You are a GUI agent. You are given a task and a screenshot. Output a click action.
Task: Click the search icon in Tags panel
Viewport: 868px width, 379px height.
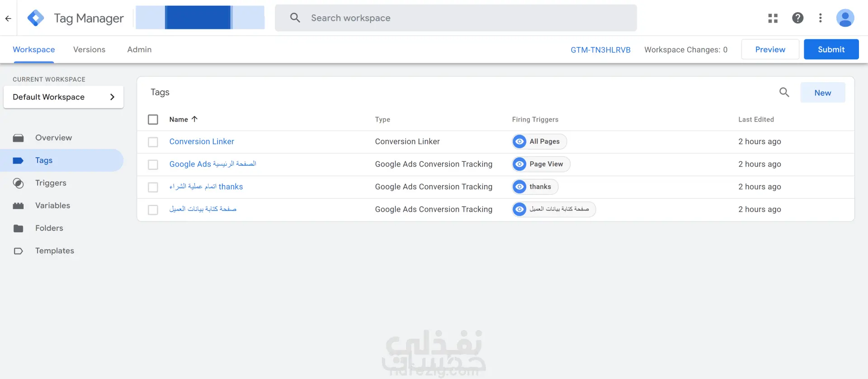tap(784, 93)
